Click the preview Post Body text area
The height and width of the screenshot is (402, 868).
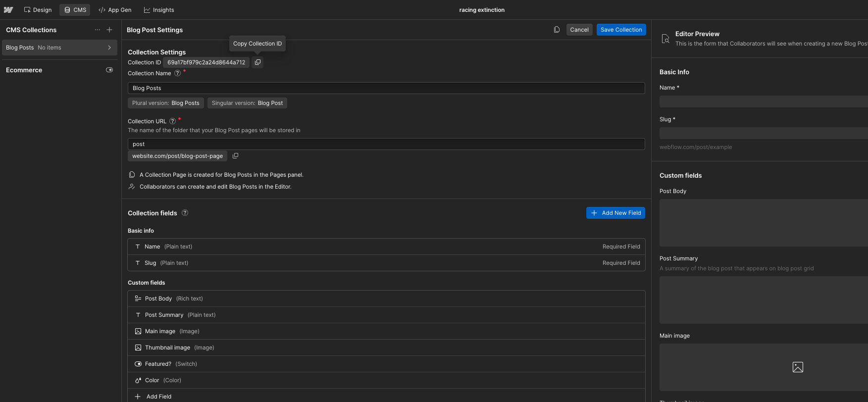click(764, 223)
